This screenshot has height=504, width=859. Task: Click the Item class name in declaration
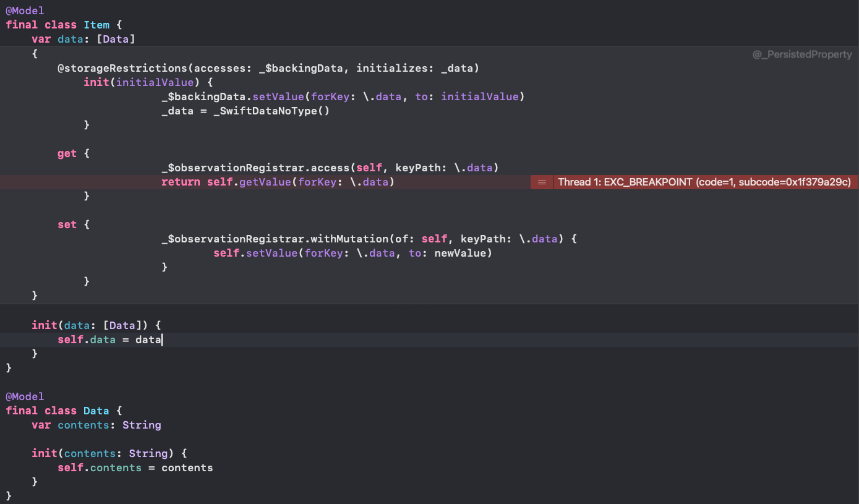tap(96, 25)
